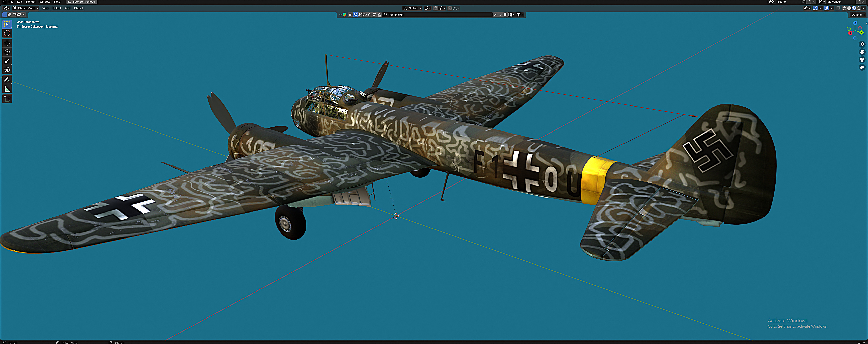Open the Add header menu
This screenshot has width=868, height=344.
[x=67, y=8]
